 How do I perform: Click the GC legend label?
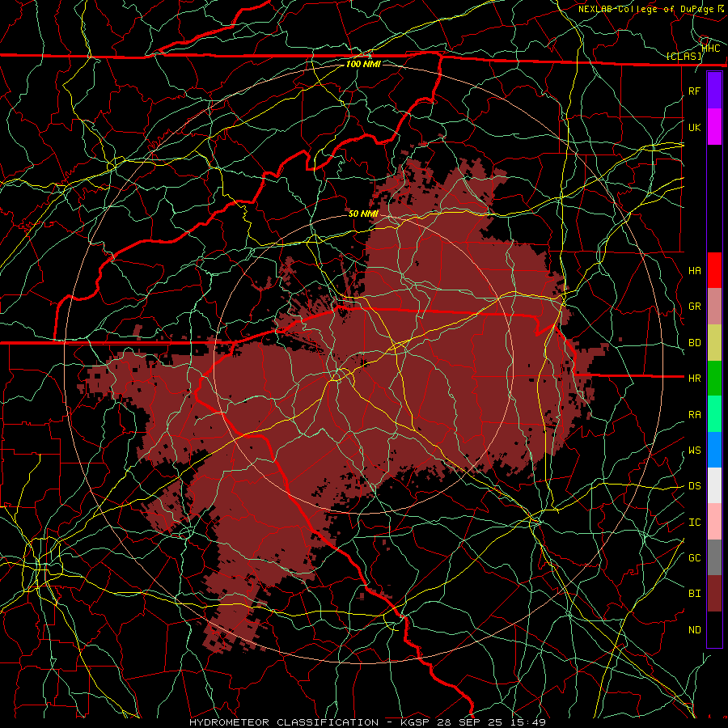pyautogui.click(x=694, y=558)
